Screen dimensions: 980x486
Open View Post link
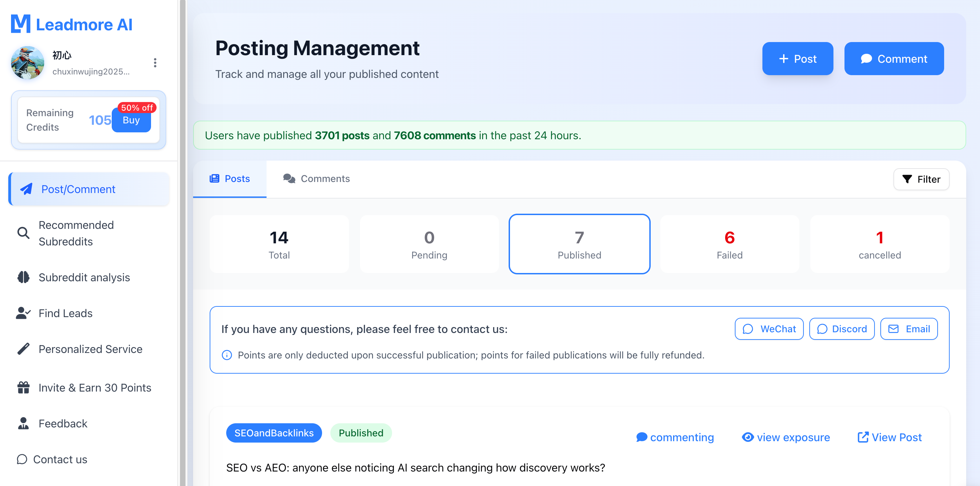(890, 437)
